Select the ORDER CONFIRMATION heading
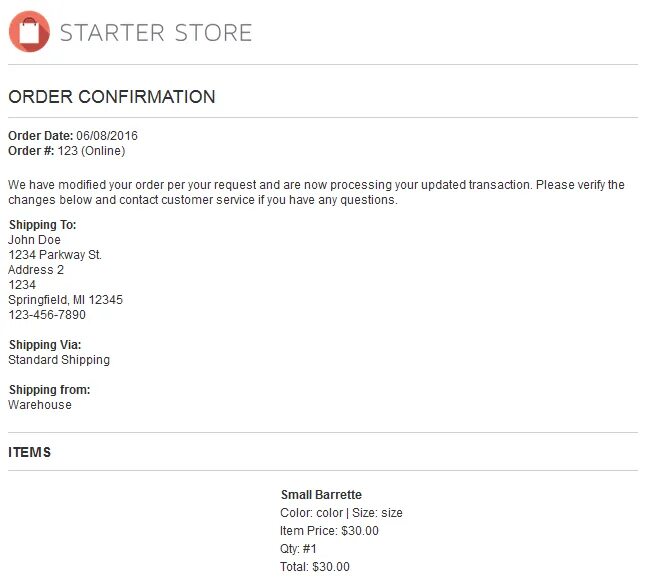652x579 pixels. pyautogui.click(x=111, y=97)
